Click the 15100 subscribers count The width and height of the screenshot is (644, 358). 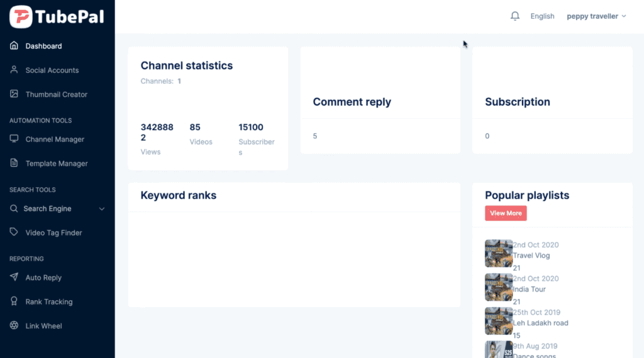250,127
